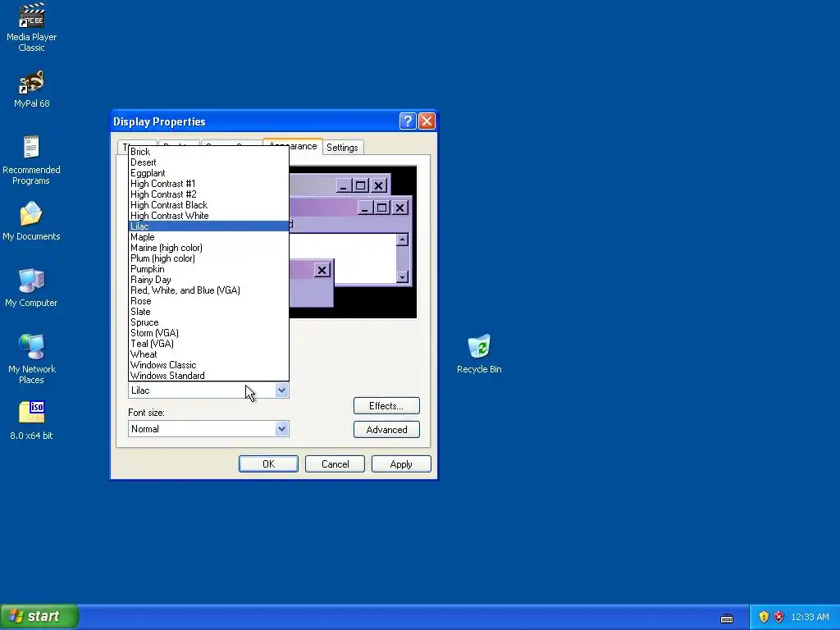Open the MyPal 68 browser icon
The image size is (840, 630).
[x=31, y=89]
